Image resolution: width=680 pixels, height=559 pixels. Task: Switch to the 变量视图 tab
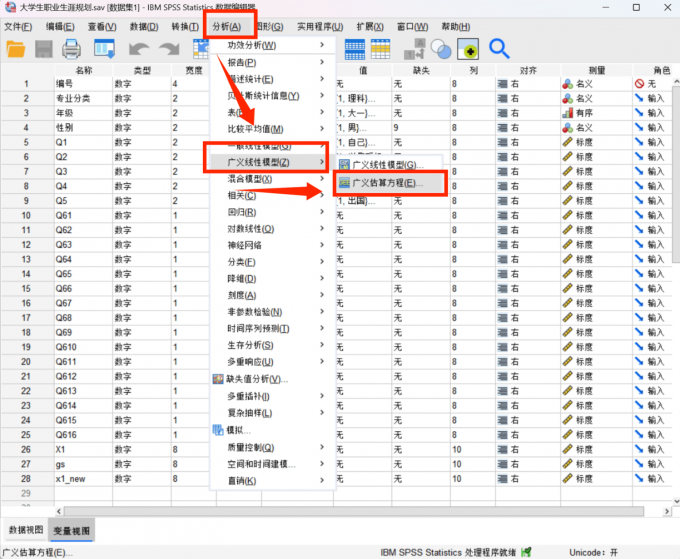pos(72,530)
